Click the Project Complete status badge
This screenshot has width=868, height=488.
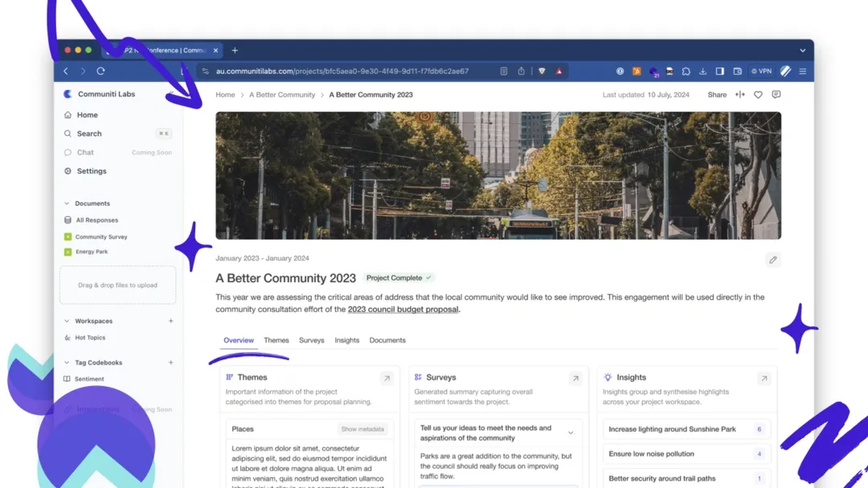[399, 278]
